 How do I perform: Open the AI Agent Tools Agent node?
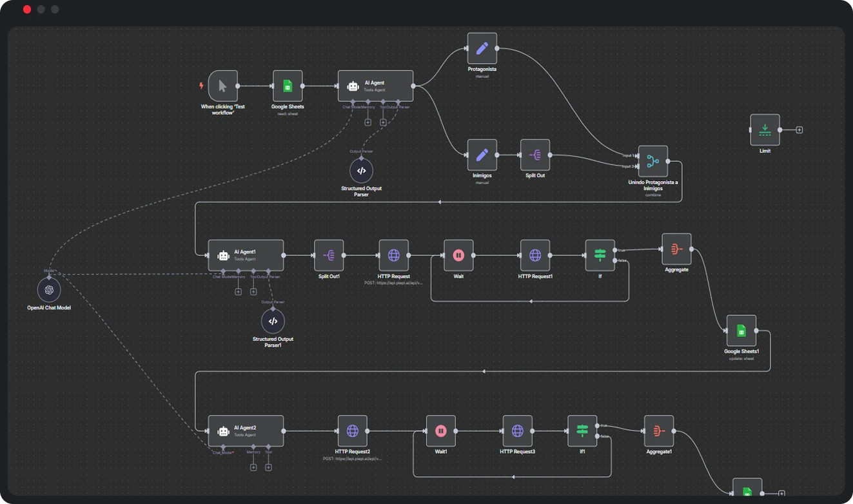point(376,86)
